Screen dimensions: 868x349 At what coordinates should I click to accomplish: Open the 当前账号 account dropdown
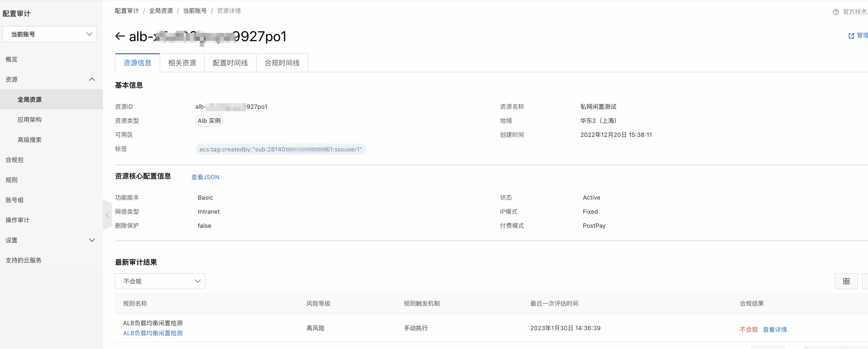[49, 34]
